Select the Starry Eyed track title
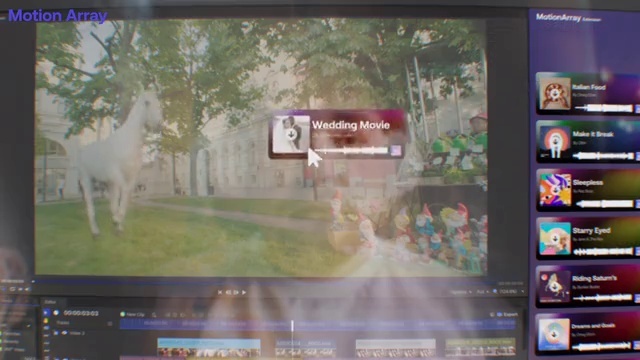The height and width of the screenshot is (360, 640). [x=591, y=231]
